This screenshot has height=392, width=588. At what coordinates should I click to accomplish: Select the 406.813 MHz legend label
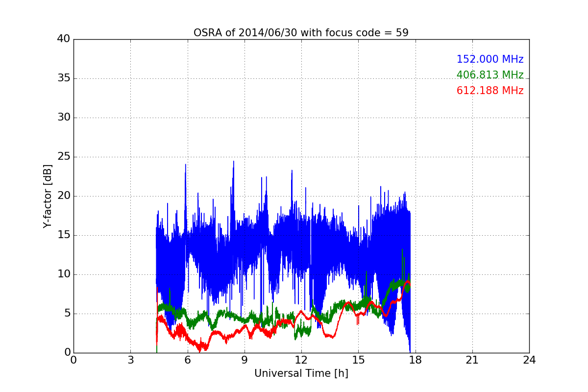coord(490,75)
